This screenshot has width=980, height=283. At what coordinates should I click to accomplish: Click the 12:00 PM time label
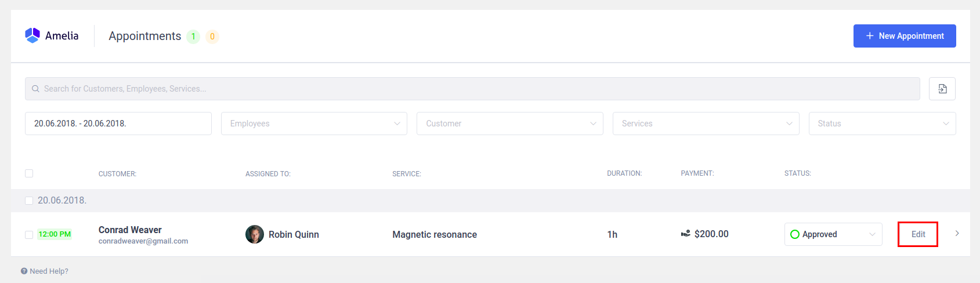click(x=55, y=234)
